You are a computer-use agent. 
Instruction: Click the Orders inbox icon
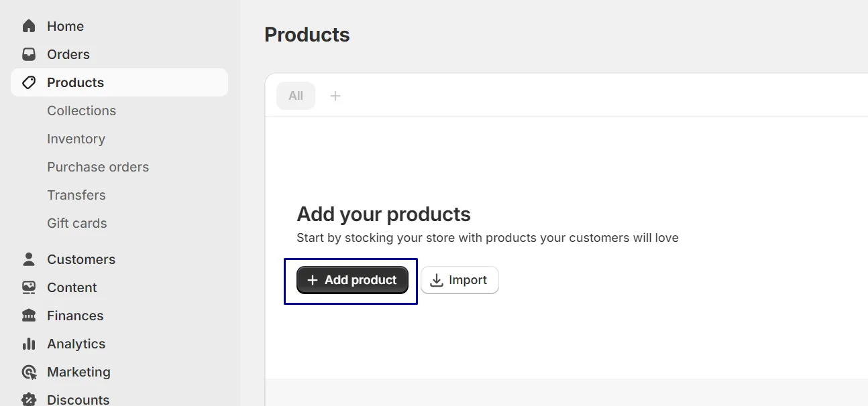(x=29, y=54)
